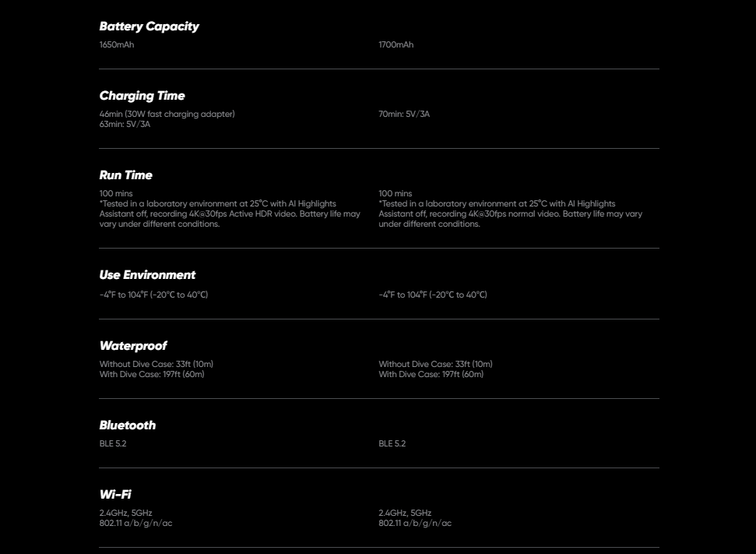Select the Use Environment heading

(x=147, y=275)
